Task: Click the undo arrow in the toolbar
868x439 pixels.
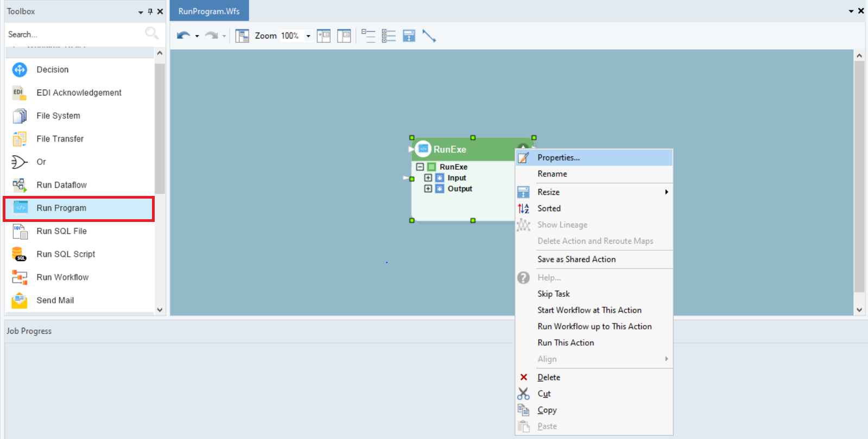Action: pyautogui.click(x=183, y=36)
